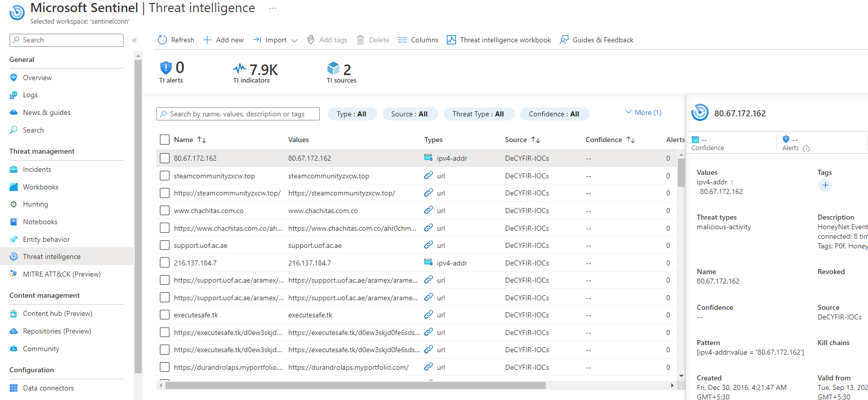Screen dimensions: 868x400
Task: Click the executesafe.tk name cell
Action: (196, 315)
